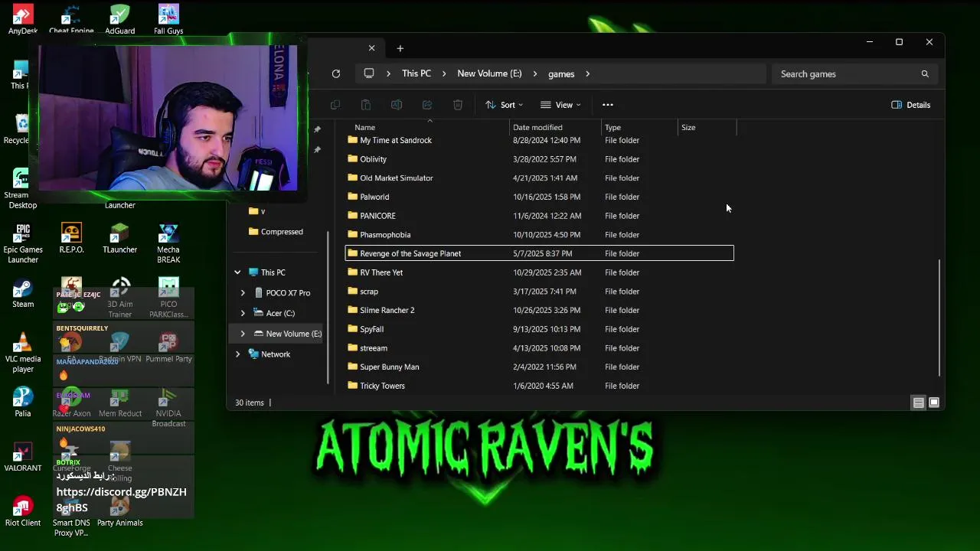This screenshot has height=551, width=980.
Task: Expand the POCO X7 Pro node
Action: (243, 293)
